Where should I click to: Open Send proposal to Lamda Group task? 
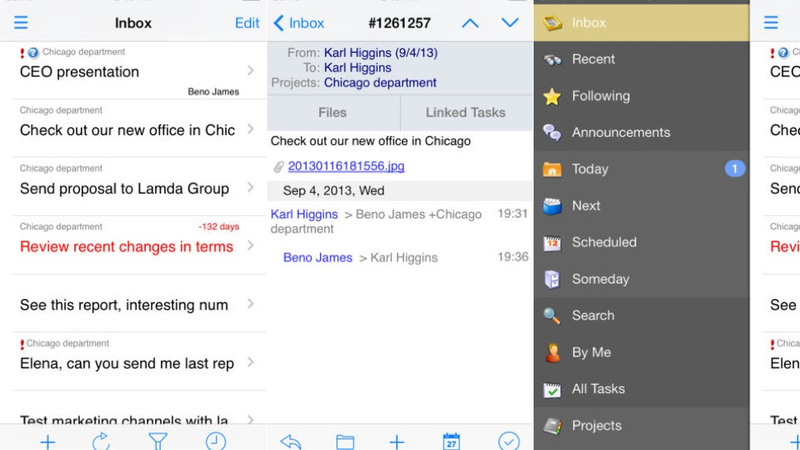(124, 189)
